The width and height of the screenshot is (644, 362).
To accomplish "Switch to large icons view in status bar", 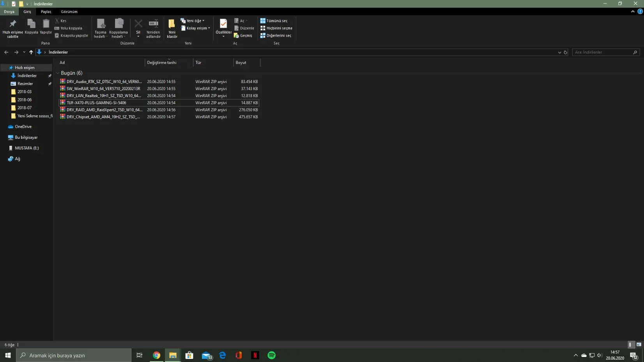I will click(639, 345).
